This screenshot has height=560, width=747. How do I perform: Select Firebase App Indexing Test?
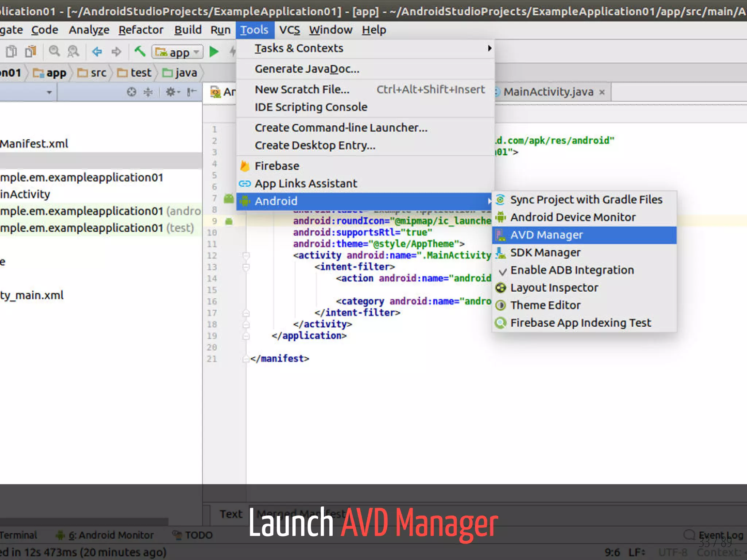[584, 323]
